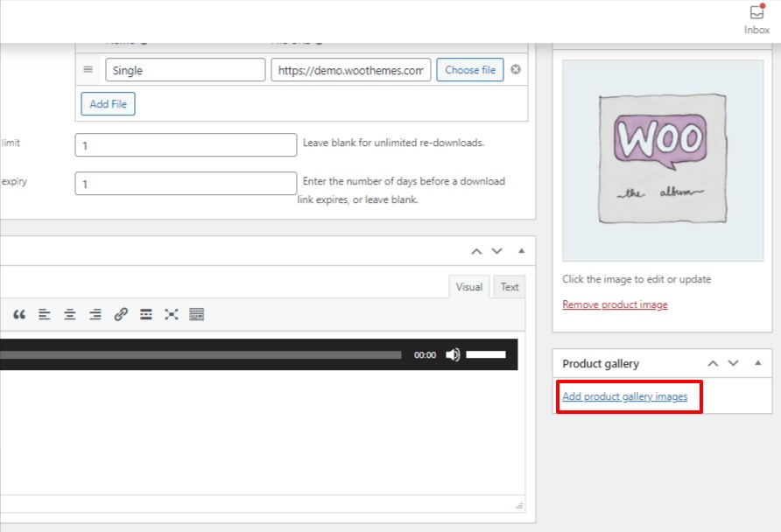Select the Blockquote icon in the editor toolbar
781x532 pixels.
(19, 314)
